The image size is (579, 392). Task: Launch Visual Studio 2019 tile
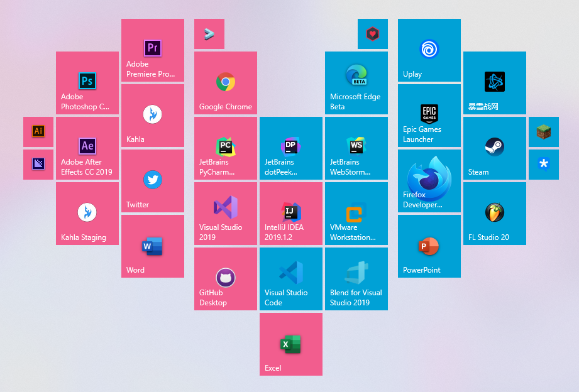(x=225, y=214)
